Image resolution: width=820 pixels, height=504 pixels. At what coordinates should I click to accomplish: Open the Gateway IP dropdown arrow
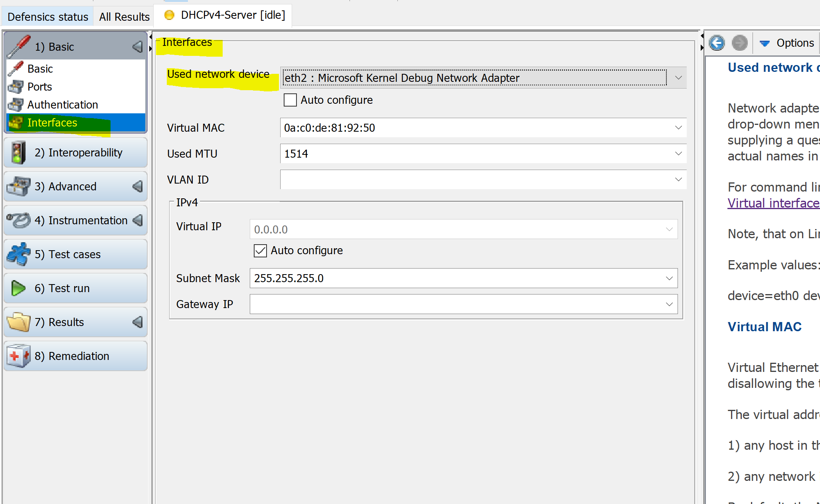point(669,304)
